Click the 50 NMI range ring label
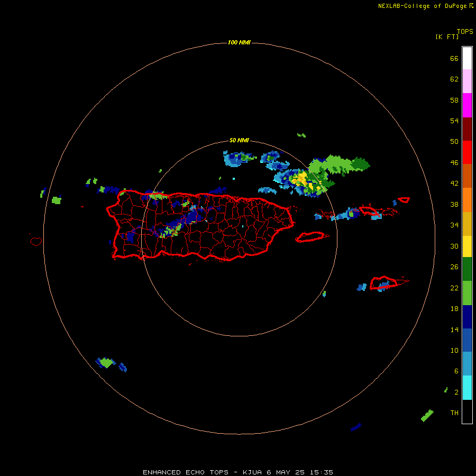This screenshot has width=476, height=476. point(239,140)
